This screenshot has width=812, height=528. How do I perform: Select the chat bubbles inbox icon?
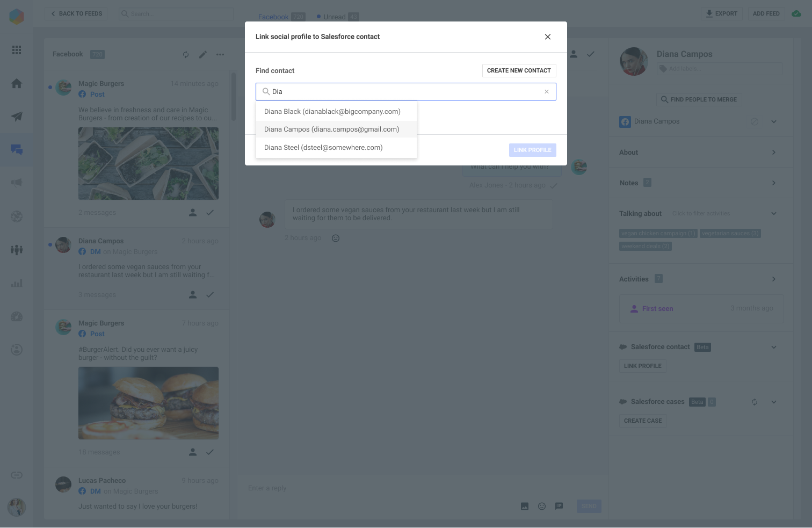[x=17, y=150]
